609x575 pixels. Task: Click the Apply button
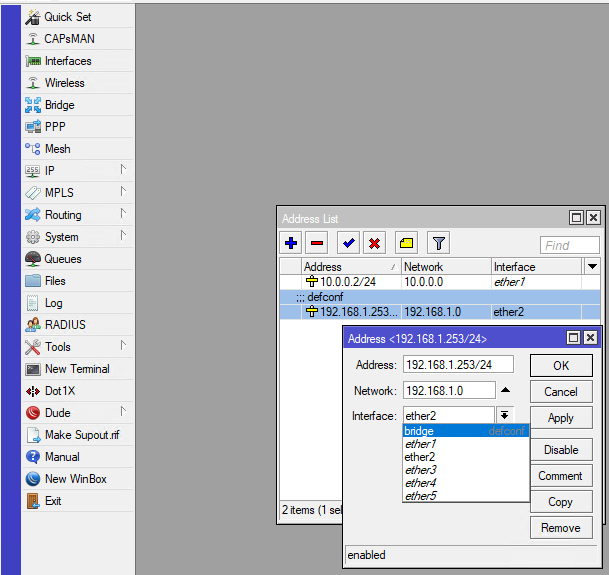561,418
